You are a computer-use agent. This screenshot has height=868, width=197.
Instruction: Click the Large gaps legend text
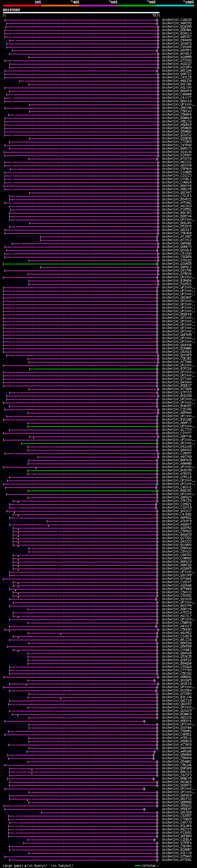13,865
